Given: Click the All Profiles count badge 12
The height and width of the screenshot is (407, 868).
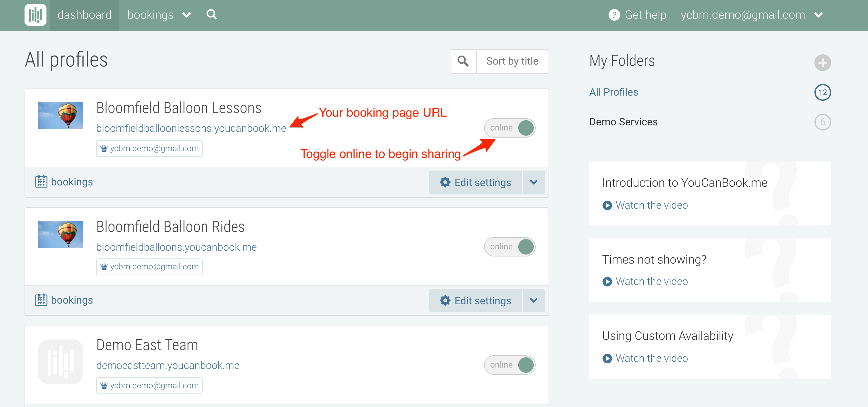Looking at the screenshot, I should pyautogui.click(x=823, y=92).
